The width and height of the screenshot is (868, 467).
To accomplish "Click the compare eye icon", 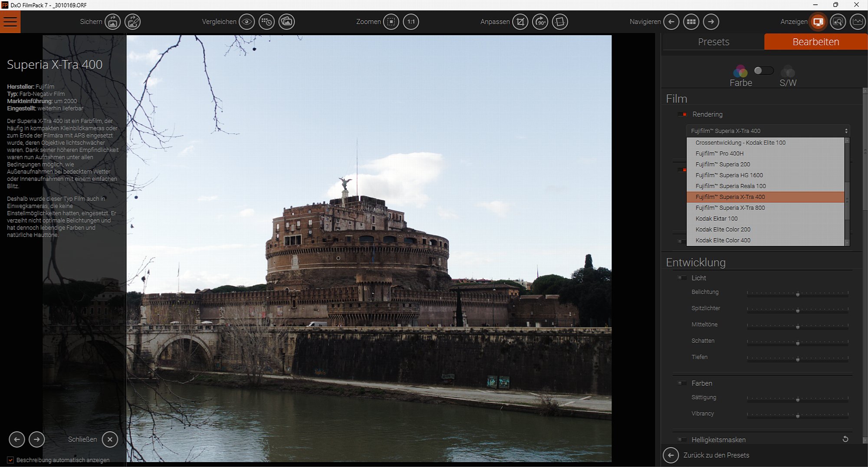I will 247,22.
